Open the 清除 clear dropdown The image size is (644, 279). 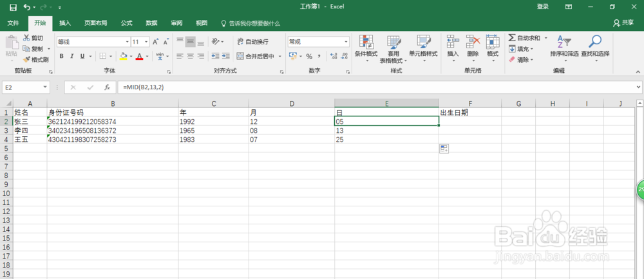(521, 60)
